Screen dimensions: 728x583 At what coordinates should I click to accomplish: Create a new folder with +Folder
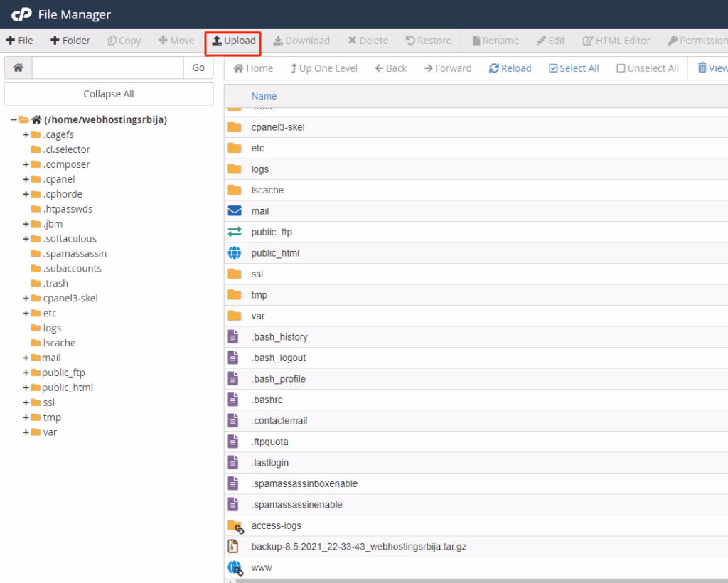tap(70, 41)
